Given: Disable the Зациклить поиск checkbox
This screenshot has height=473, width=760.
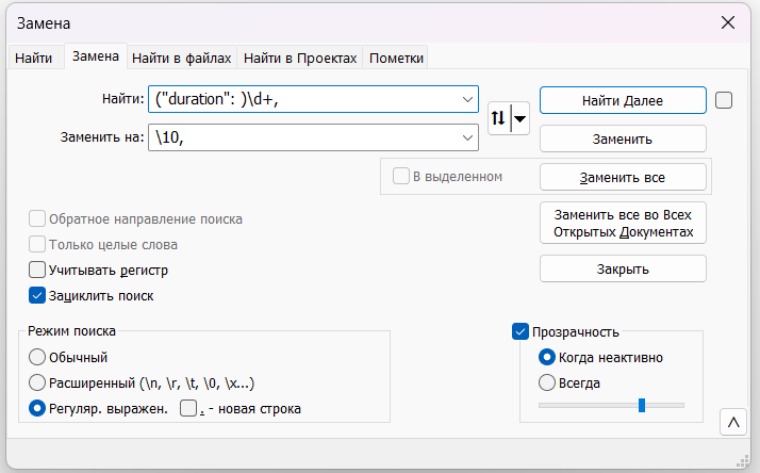Looking at the screenshot, I should (x=38, y=295).
